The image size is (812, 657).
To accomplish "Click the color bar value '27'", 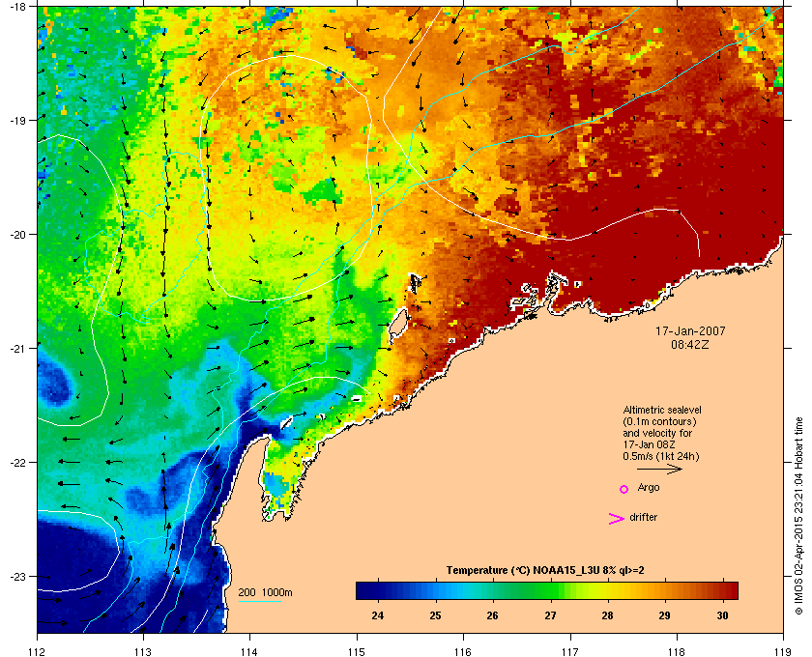I will tap(550, 615).
